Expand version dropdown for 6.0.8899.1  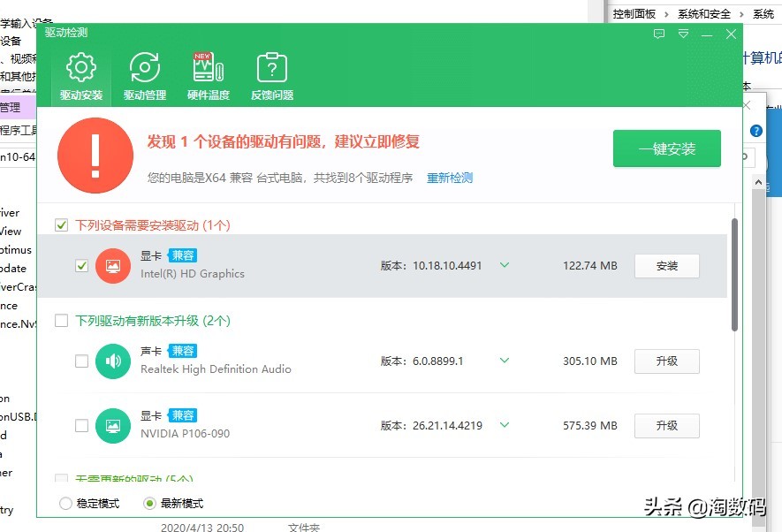tap(505, 361)
